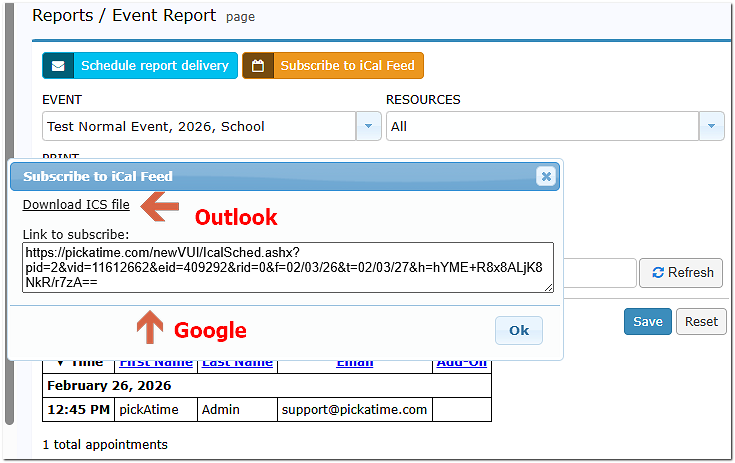Open the RESOURCES dropdown arrow

pyautogui.click(x=711, y=127)
